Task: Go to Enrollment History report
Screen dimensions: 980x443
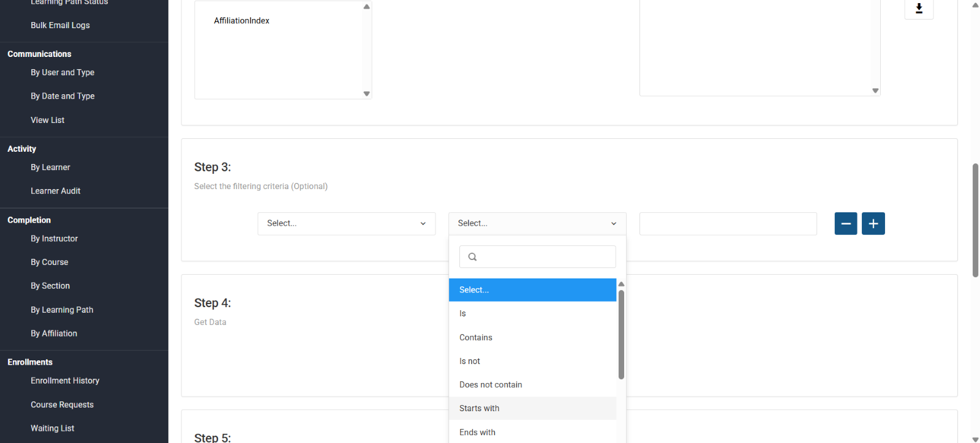Action: (65, 381)
